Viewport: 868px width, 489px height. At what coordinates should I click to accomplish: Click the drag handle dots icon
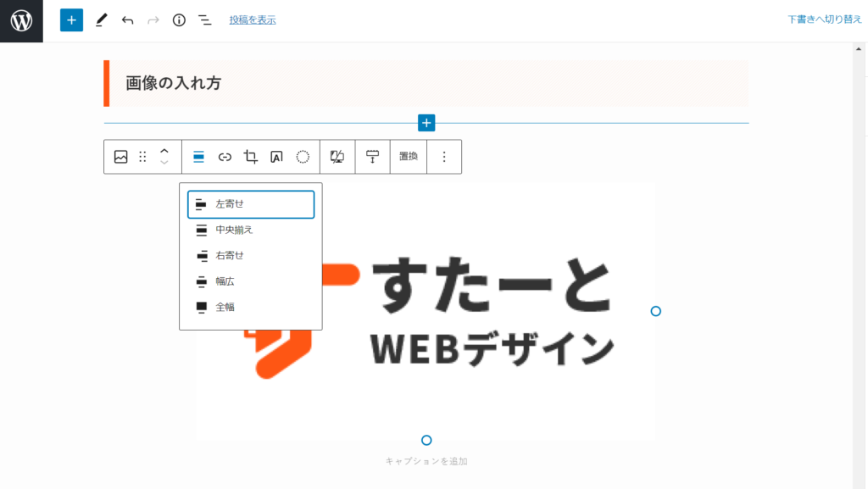(142, 157)
